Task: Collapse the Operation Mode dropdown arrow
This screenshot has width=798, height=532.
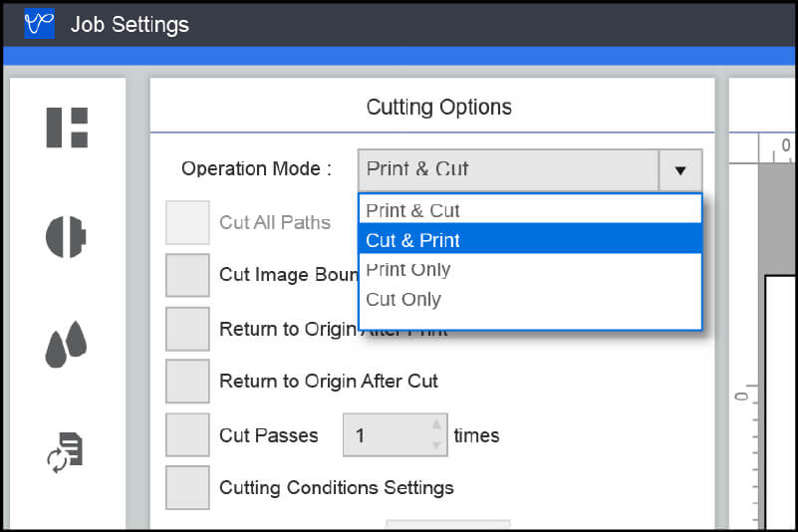Action: [x=680, y=170]
